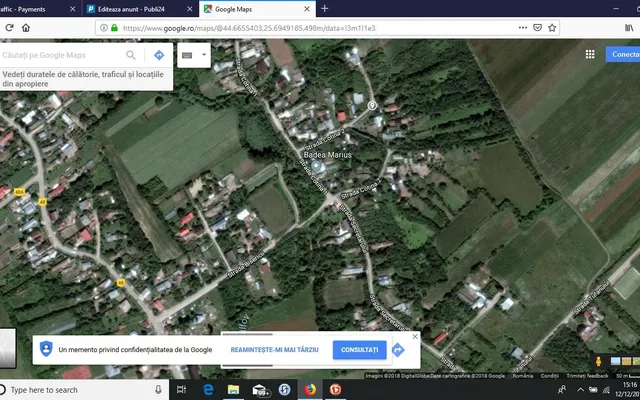Switch to Editeaza anunt - Publi24 tab
The width and height of the screenshot is (640, 400).
140,9
